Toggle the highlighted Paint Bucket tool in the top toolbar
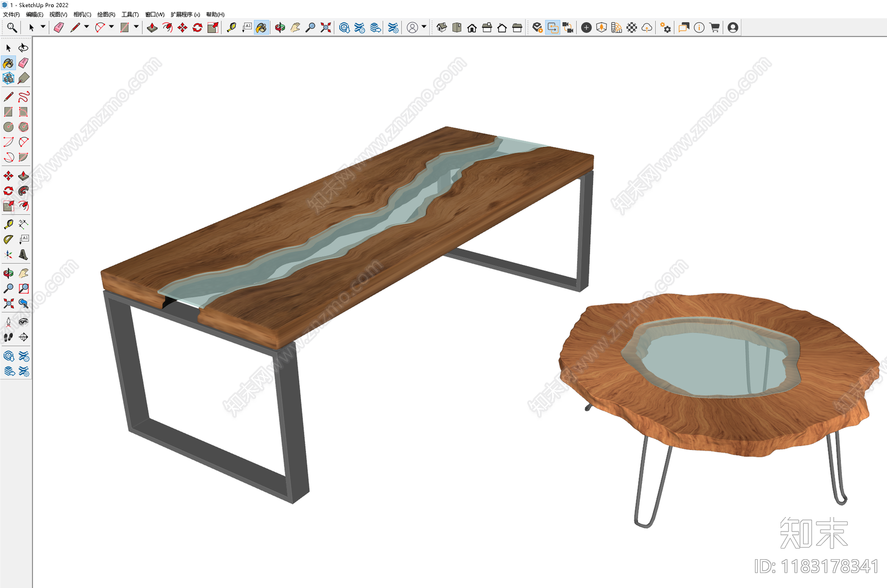The image size is (887, 588). click(262, 27)
